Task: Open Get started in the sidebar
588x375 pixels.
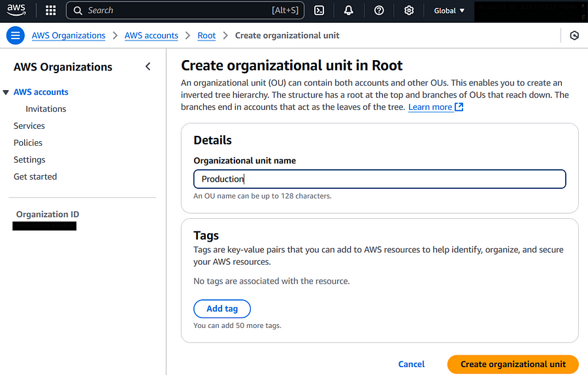Action: tap(35, 176)
